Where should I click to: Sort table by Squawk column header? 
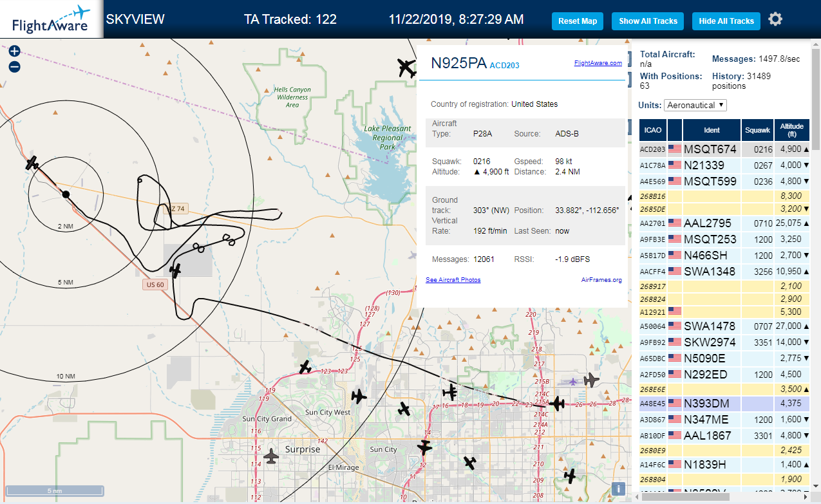point(757,130)
